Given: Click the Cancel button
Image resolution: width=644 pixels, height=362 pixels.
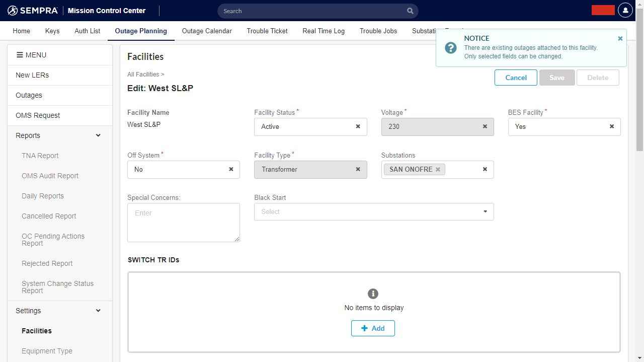Looking at the screenshot, I should point(516,78).
